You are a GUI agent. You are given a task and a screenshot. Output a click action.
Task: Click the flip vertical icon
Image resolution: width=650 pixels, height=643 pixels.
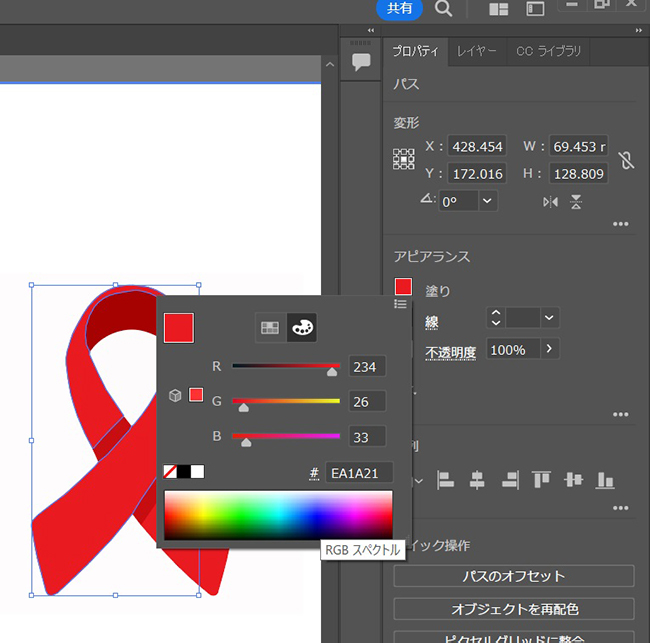click(576, 201)
